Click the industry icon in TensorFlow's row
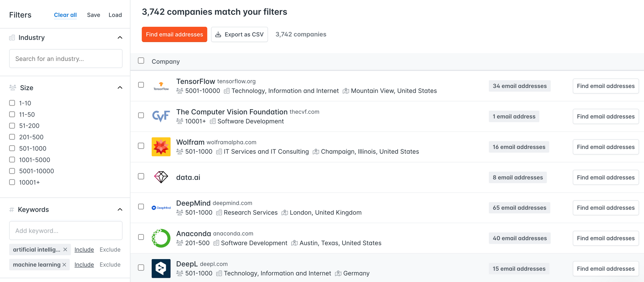This screenshot has width=644, height=282. coord(227,91)
